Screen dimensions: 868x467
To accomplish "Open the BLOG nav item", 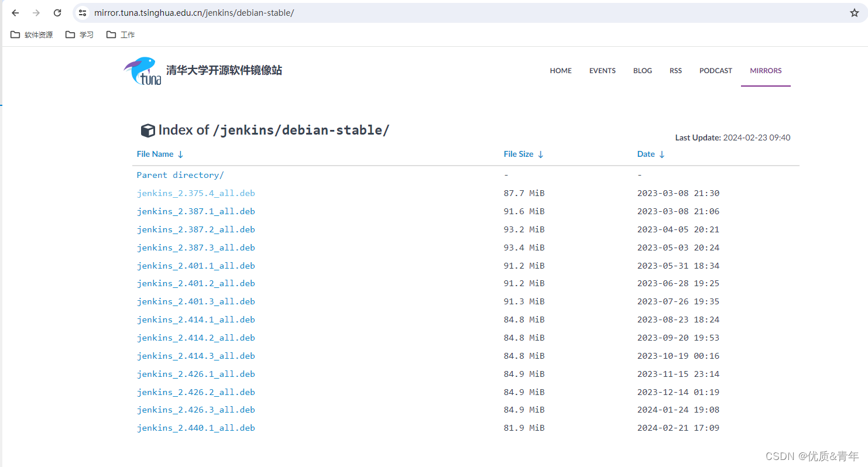I will coord(643,71).
